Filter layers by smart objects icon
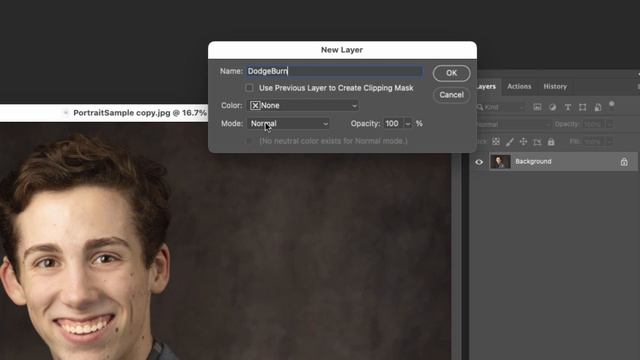Viewport: 640px width, 360px height. 598,107
